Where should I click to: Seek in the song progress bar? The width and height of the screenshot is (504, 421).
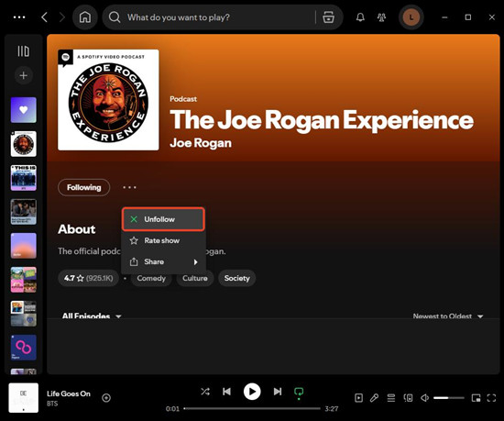252,408
